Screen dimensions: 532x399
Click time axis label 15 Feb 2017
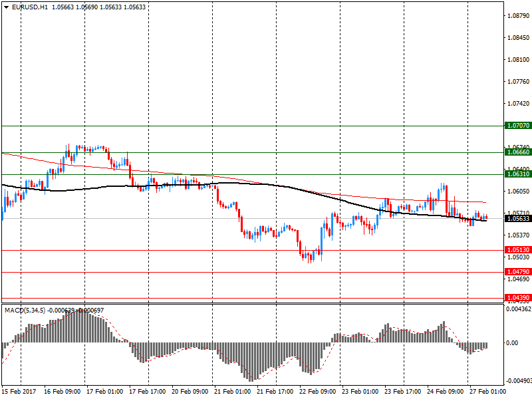tap(19, 392)
